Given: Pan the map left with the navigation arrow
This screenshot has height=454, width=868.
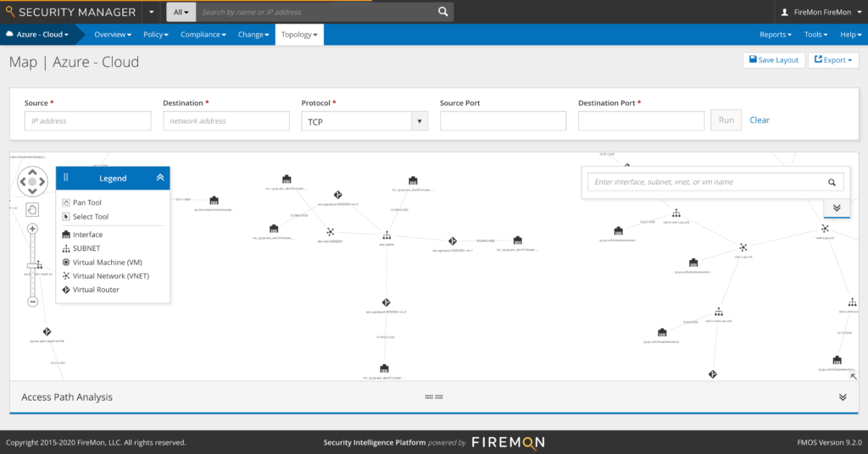Looking at the screenshot, I should 23,182.
